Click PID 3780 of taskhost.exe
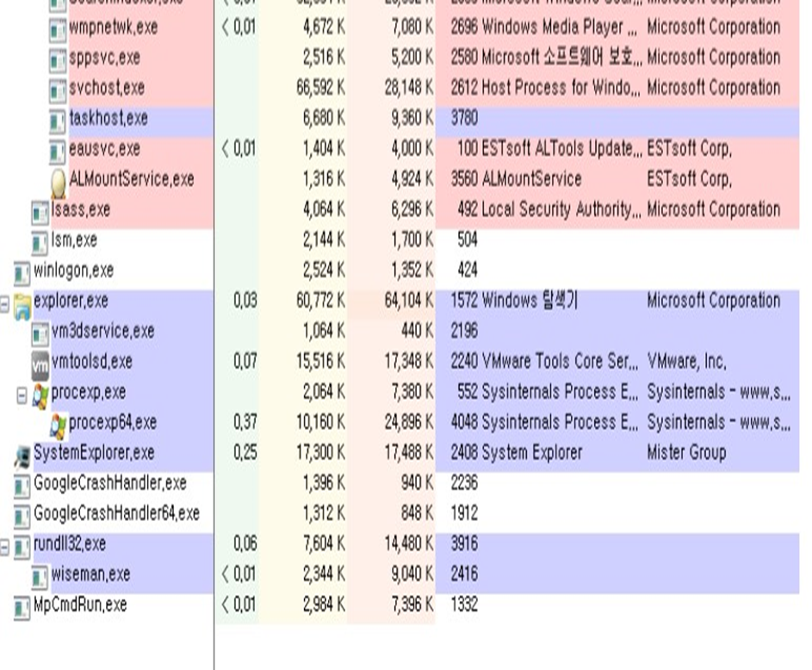The height and width of the screenshot is (670, 812). point(464,119)
